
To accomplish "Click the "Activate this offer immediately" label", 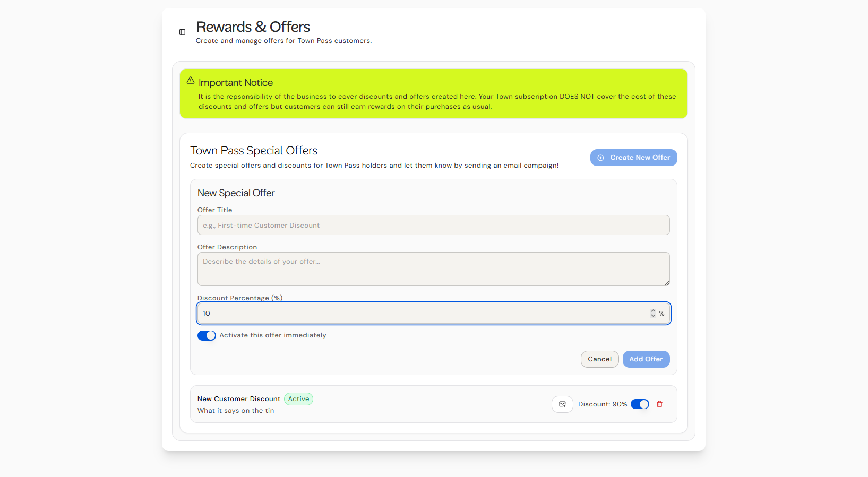I will (273, 335).
